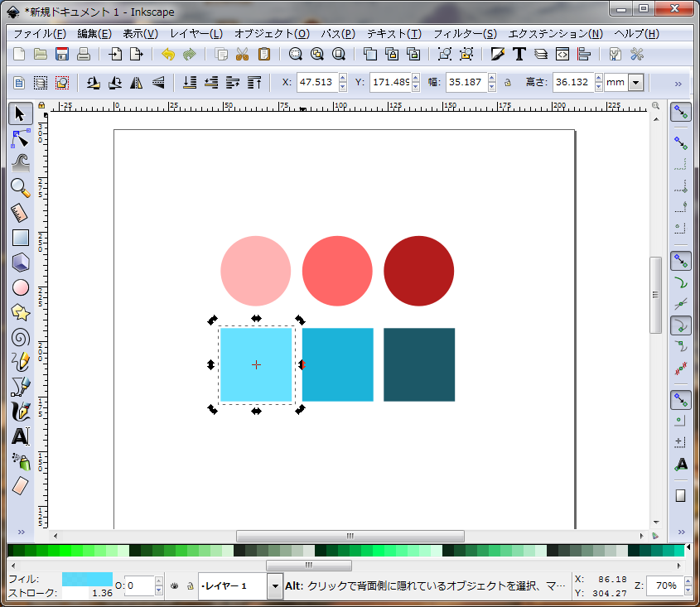Select the Ellipse circle tool

20,287
